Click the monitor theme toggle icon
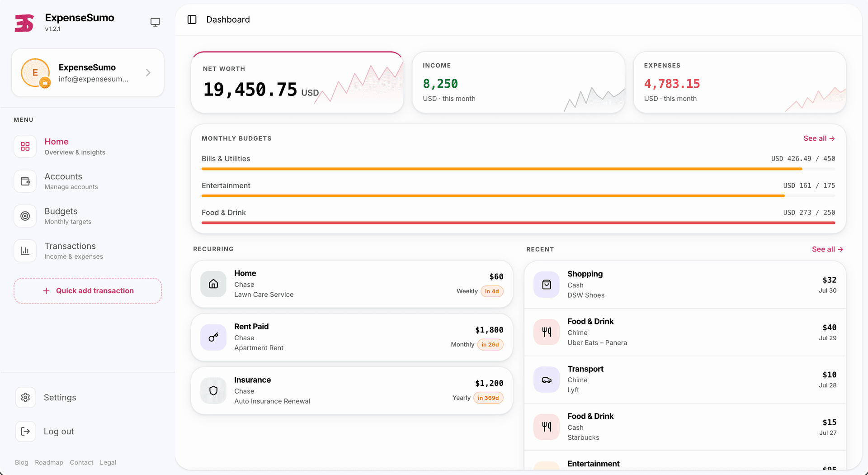This screenshot has height=475, width=868. point(155,22)
